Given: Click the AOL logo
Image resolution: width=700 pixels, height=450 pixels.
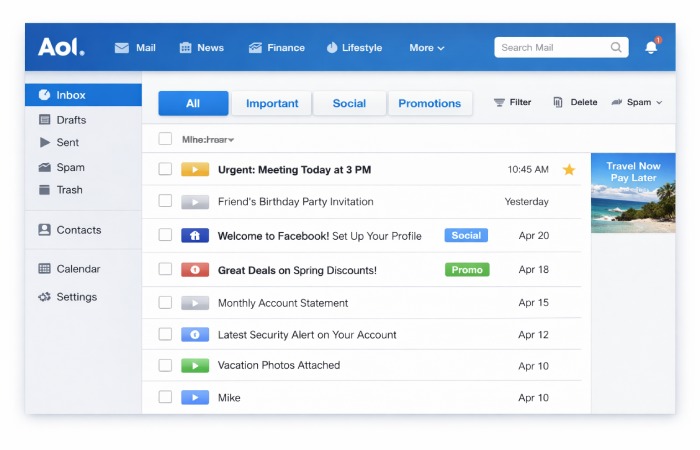Looking at the screenshot, I should pos(61,47).
